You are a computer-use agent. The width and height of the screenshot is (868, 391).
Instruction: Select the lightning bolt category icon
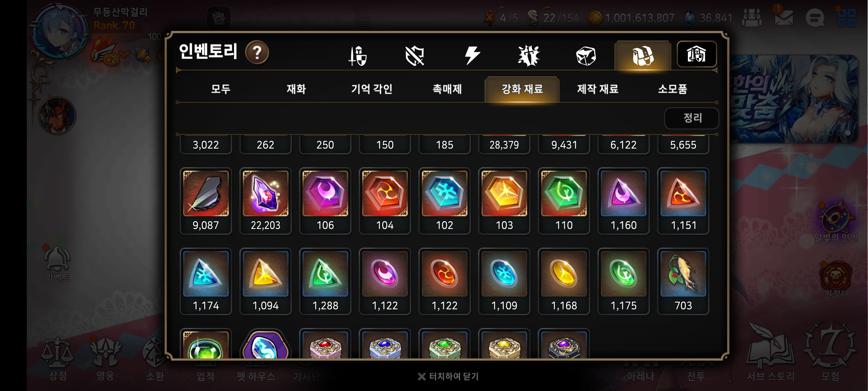[x=472, y=55]
